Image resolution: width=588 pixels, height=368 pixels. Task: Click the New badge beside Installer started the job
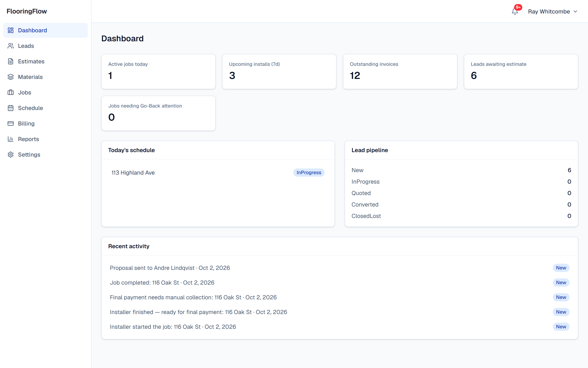click(561, 327)
